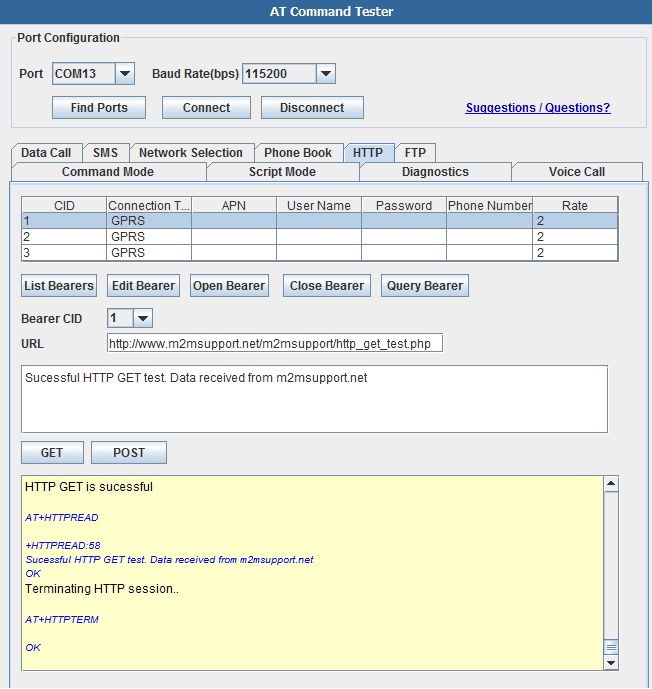This screenshot has height=689, width=652.
Task: Select bearer table row with CID 1
Action: 320,221
